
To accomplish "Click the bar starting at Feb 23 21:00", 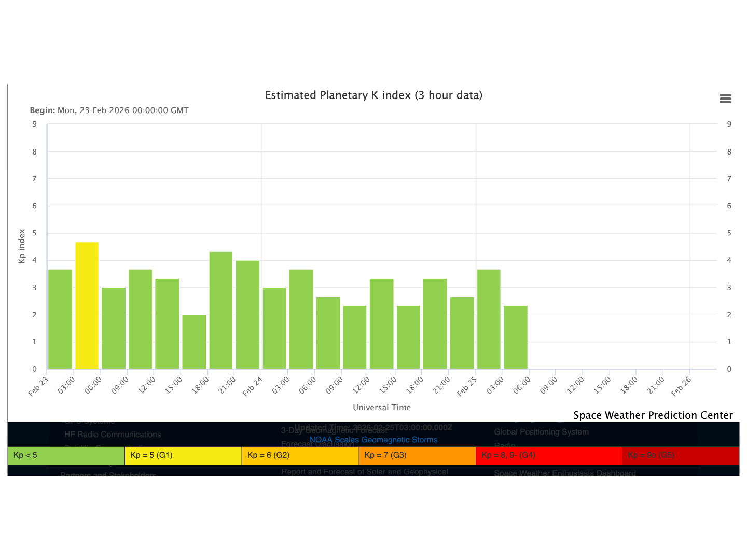I will pyautogui.click(x=247, y=314).
